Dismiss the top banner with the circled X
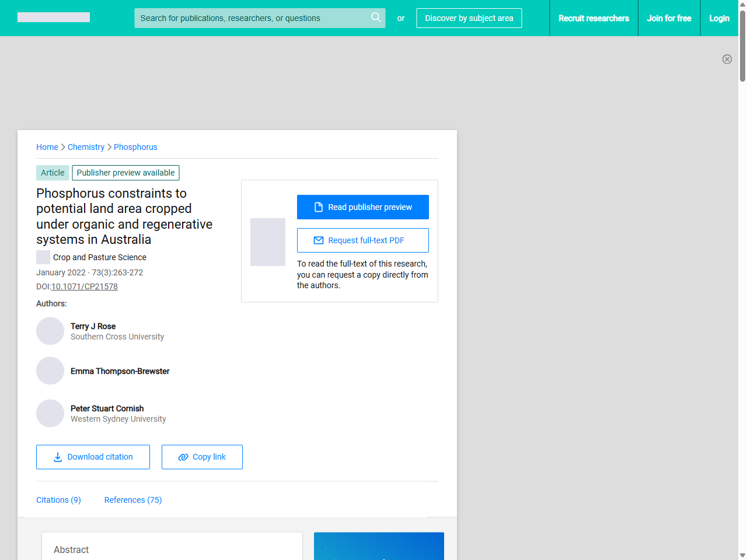 coord(727,59)
